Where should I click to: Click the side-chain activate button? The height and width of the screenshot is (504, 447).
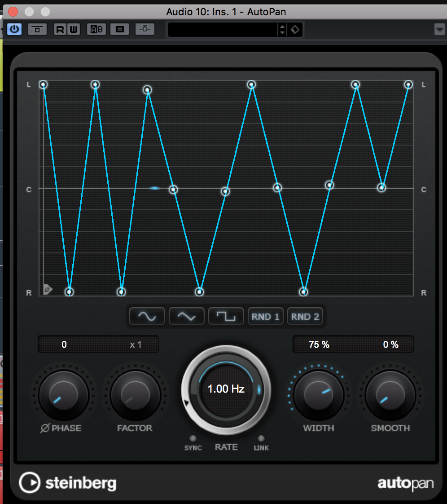(145, 29)
